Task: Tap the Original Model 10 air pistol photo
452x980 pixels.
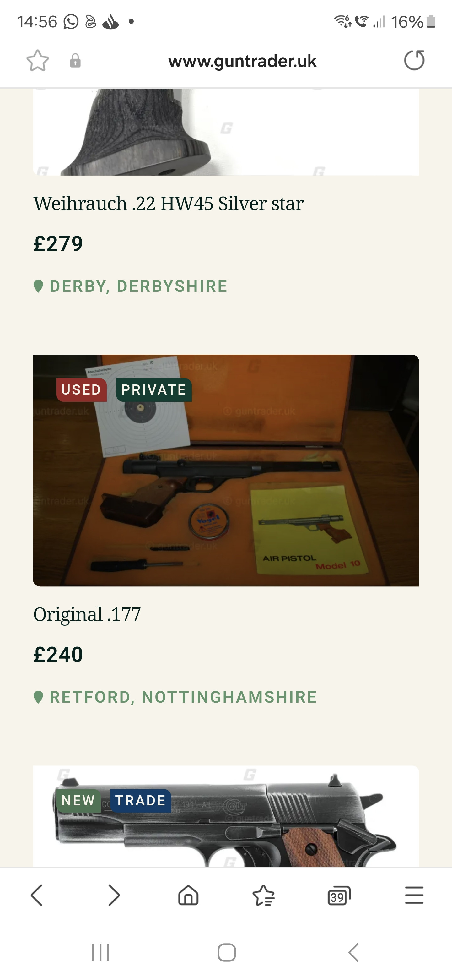Action: (x=226, y=471)
